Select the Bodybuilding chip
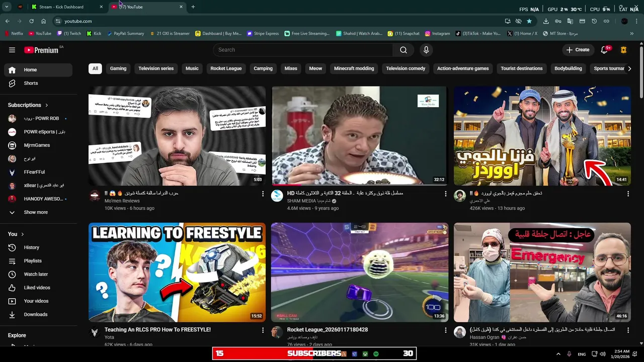 [x=568, y=68]
